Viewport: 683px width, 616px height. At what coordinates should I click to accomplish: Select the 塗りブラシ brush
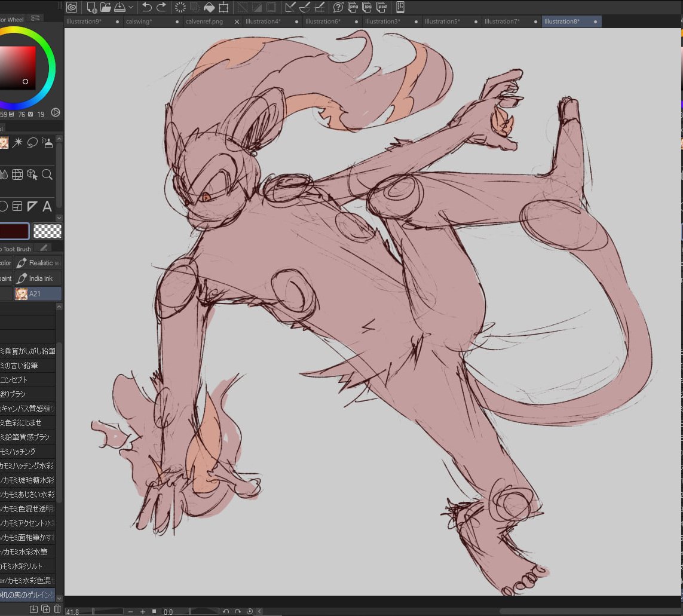(x=27, y=394)
